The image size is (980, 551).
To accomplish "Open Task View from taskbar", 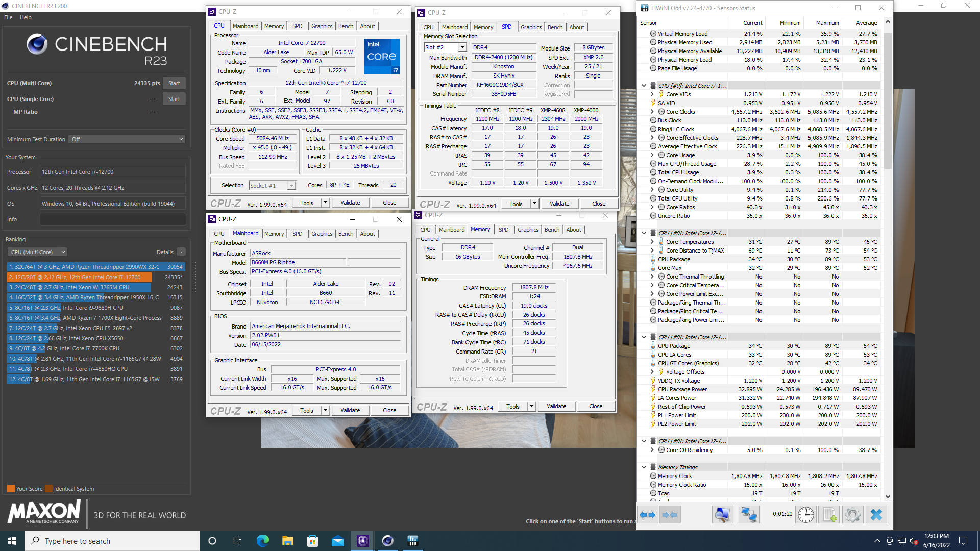I will click(237, 541).
